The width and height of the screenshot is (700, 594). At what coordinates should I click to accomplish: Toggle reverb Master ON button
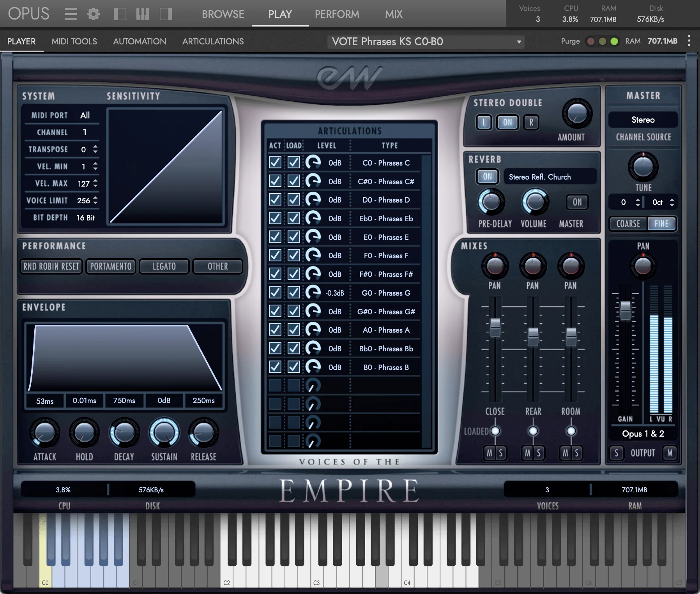pos(577,202)
